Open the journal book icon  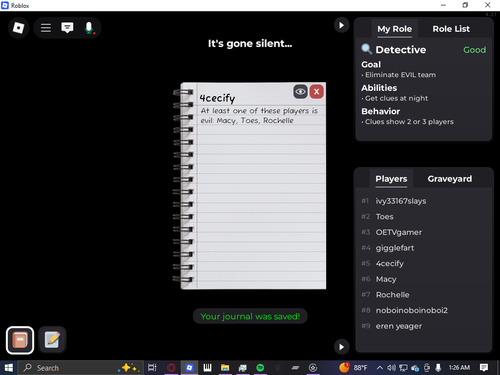tap(20, 340)
